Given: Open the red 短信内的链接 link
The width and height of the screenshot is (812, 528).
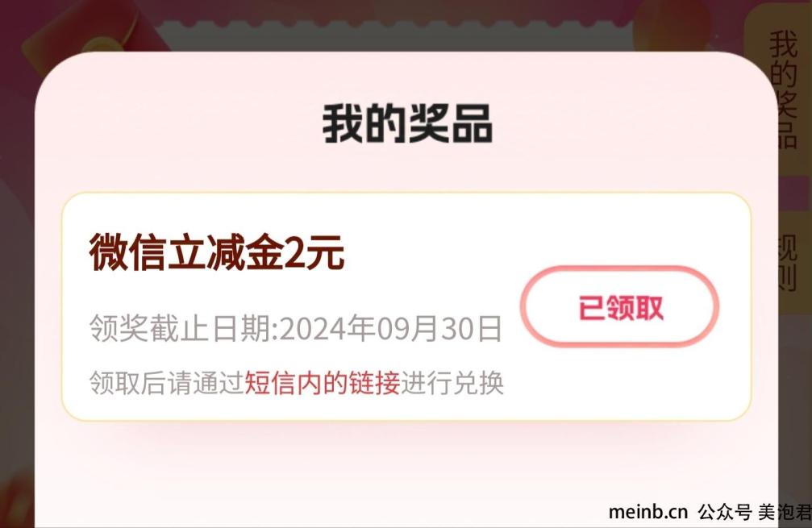Looking at the screenshot, I should tap(322, 384).
